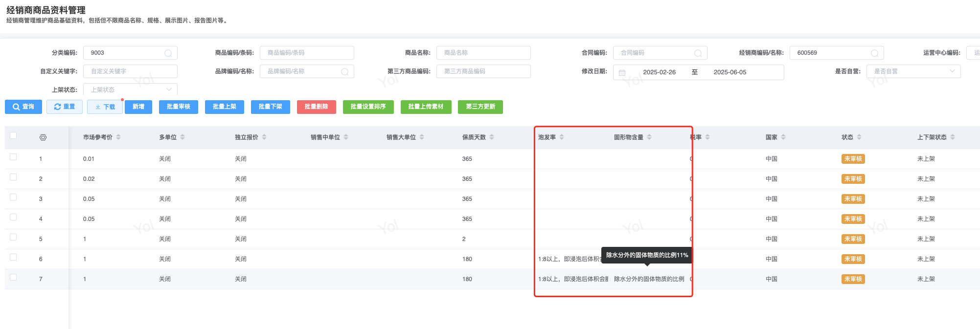The height and width of the screenshot is (329, 980).
Task: Select the checkbox for row 1
Action: [13, 157]
